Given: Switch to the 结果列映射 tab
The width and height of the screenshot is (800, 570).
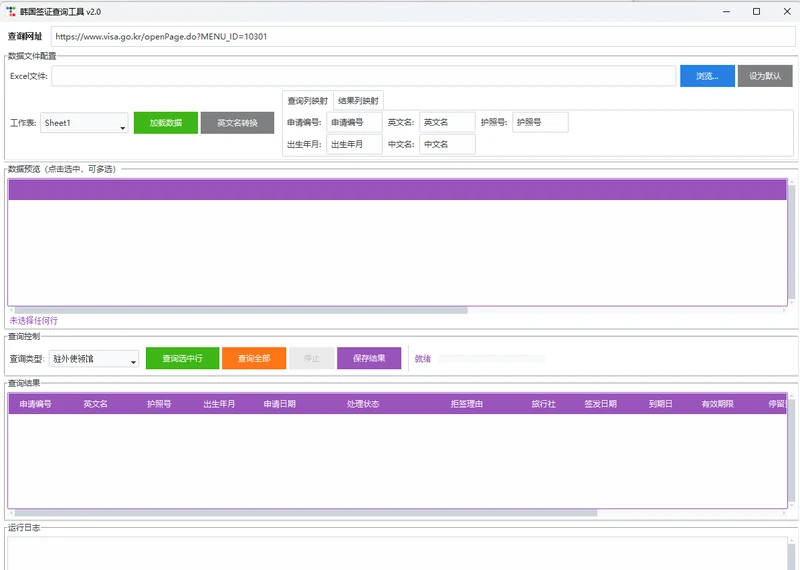Looking at the screenshot, I should point(358,101).
